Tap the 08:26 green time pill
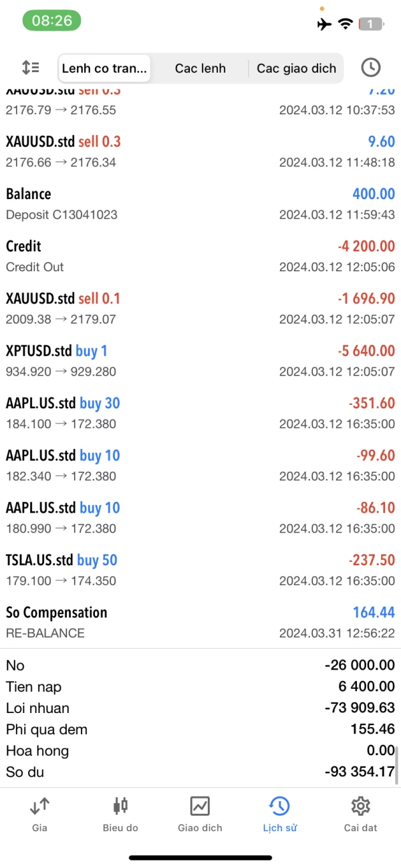 pyautogui.click(x=51, y=21)
